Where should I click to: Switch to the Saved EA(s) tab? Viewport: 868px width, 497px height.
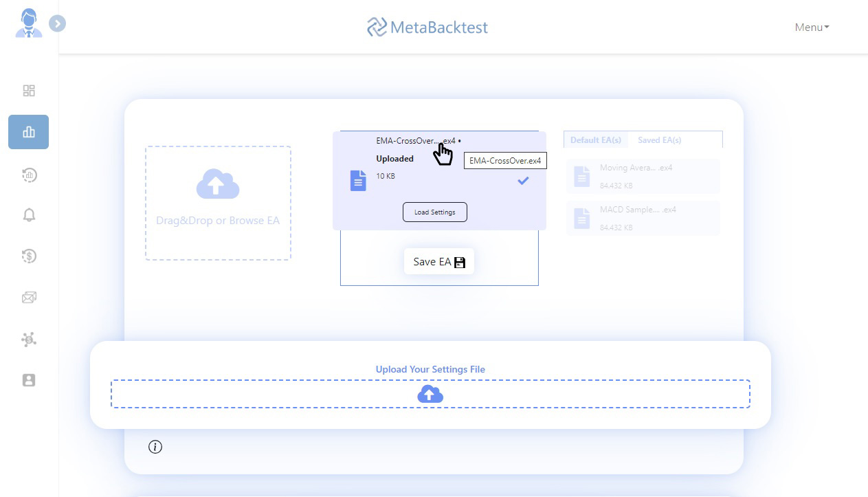tap(658, 140)
